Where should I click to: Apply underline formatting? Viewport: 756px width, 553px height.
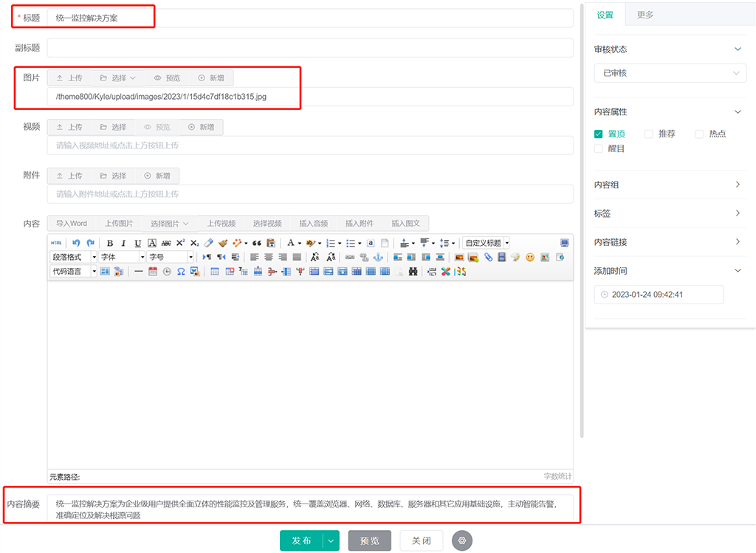click(x=137, y=243)
